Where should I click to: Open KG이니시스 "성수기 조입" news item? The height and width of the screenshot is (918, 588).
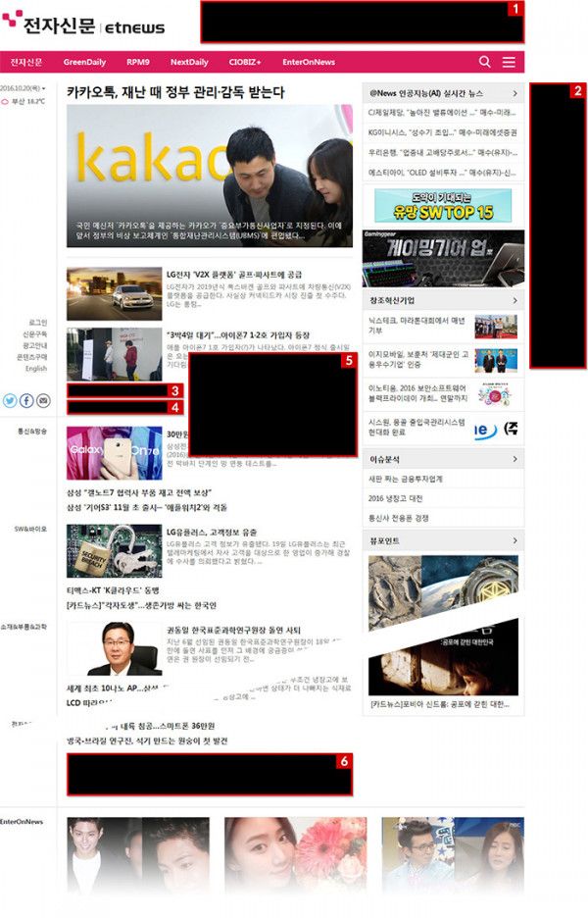click(x=442, y=132)
